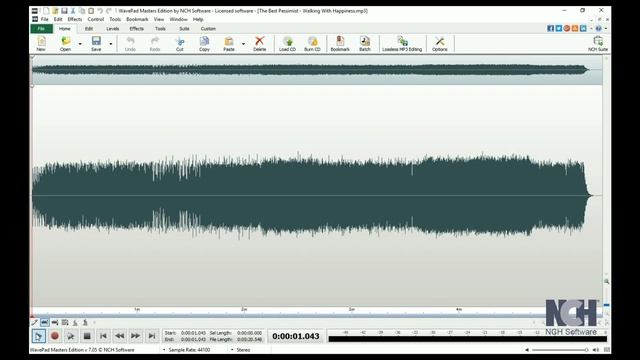Switch to the Suite ribbon tab

click(184, 29)
